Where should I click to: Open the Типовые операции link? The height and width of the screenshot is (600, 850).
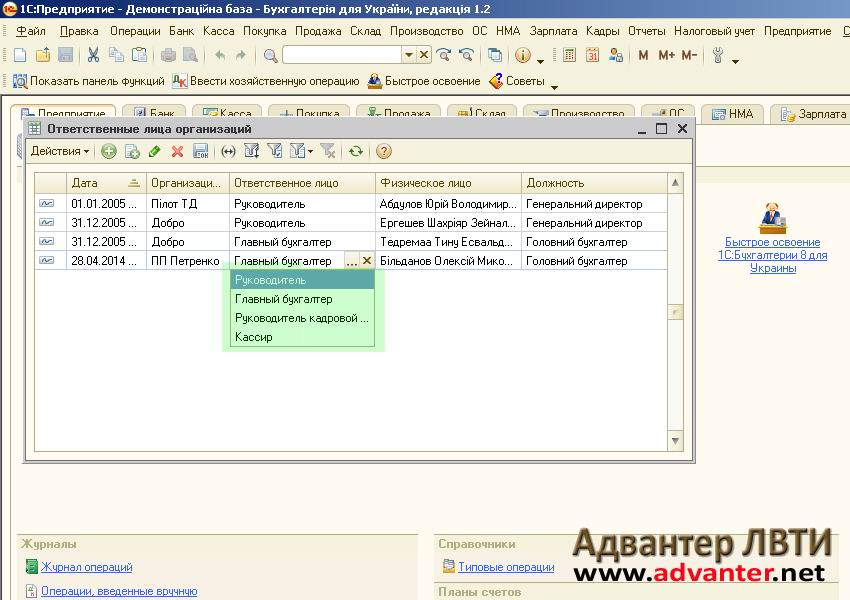click(x=506, y=567)
